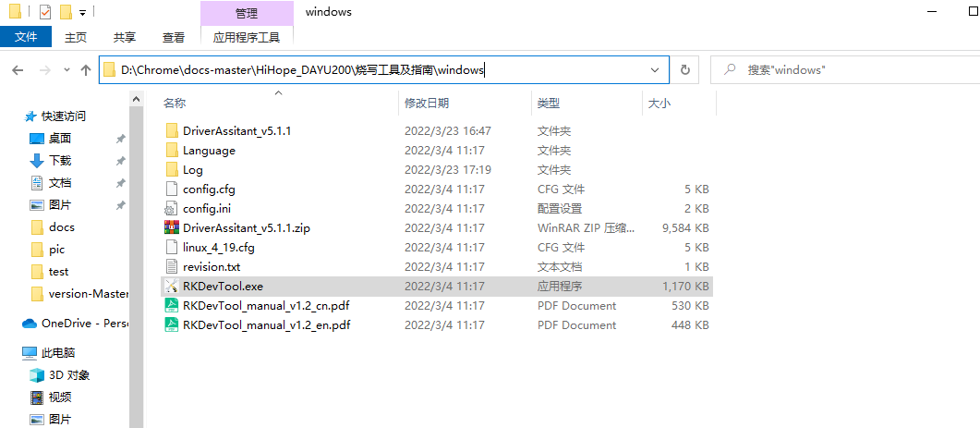Image resolution: width=980 pixels, height=428 pixels.
Task: Open the 应用程序工具 ribbon tab
Action: point(247,37)
